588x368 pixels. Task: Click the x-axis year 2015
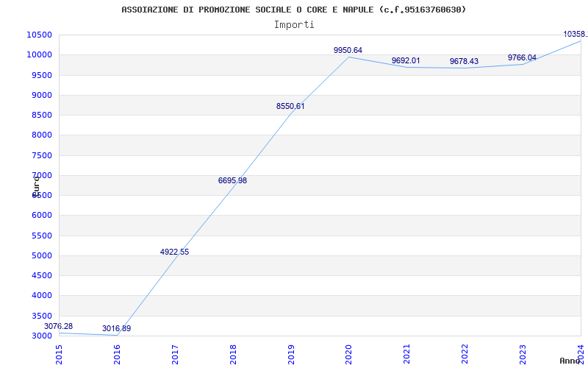(x=59, y=355)
